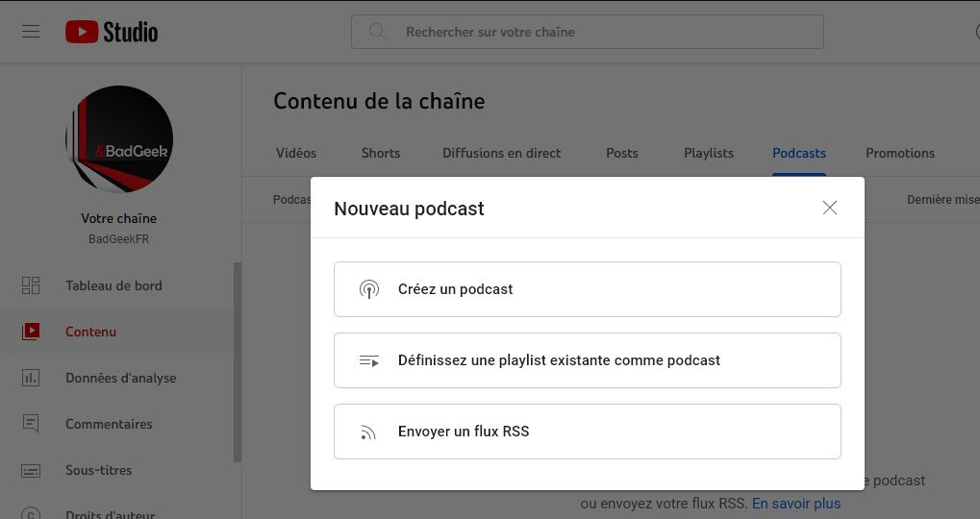
Task: Open the hamburger navigation menu
Action: point(31,32)
